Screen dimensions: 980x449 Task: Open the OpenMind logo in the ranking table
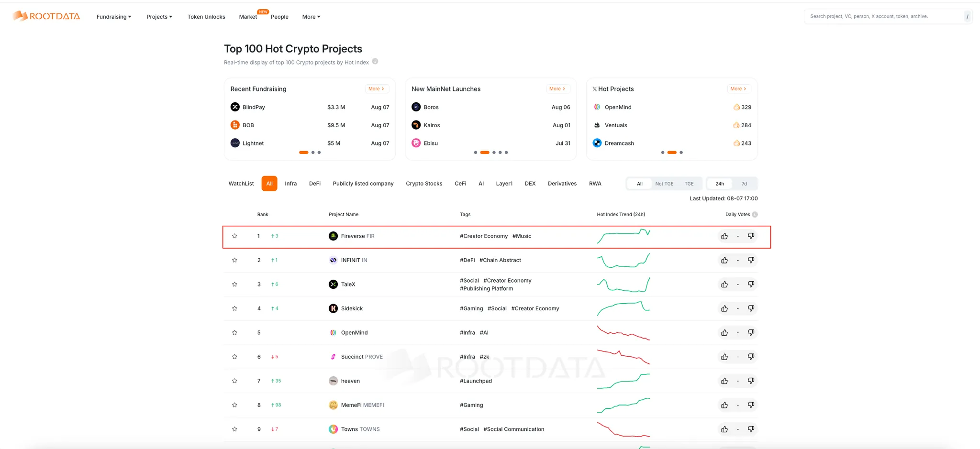click(x=333, y=333)
